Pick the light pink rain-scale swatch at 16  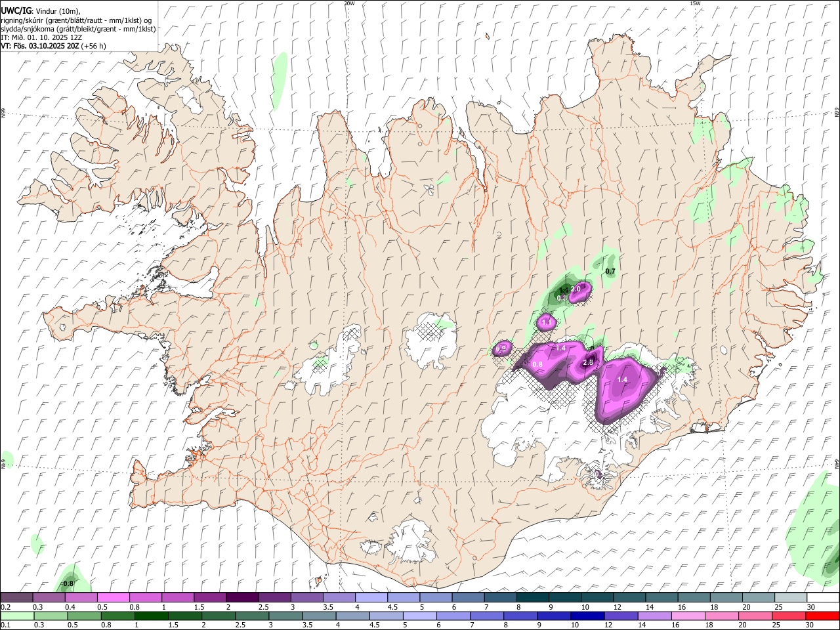pyautogui.click(x=688, y=616)
